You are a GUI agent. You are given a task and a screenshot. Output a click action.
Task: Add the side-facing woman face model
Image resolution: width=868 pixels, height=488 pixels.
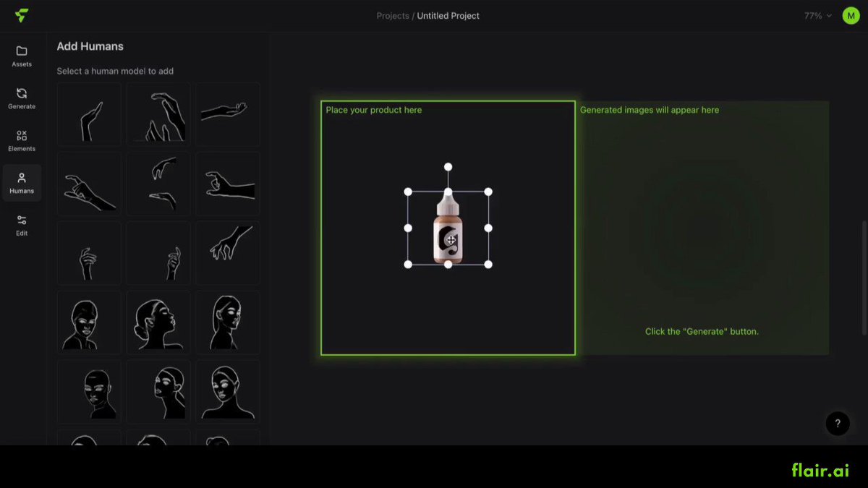(x=228, y=322)
